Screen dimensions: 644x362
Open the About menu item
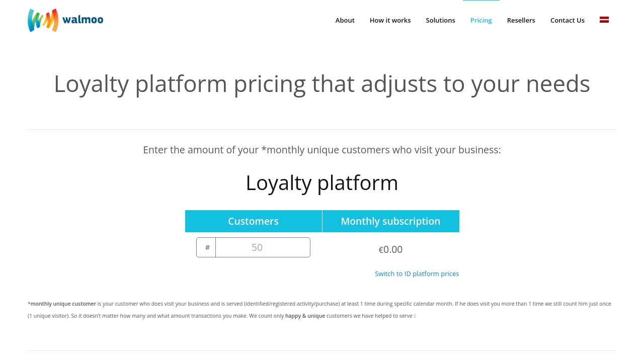[345, 20]
